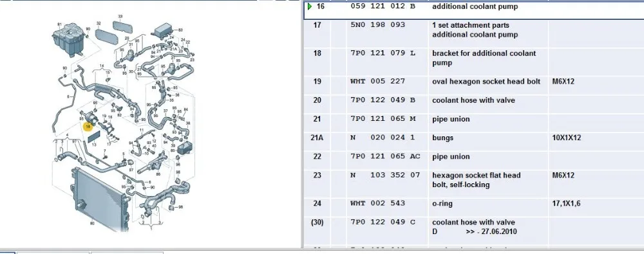Click the 10X1X12 remark for bungs
The width and height of the screenshot is (644, 254).
pyautogui.click(x=566, y=138)
